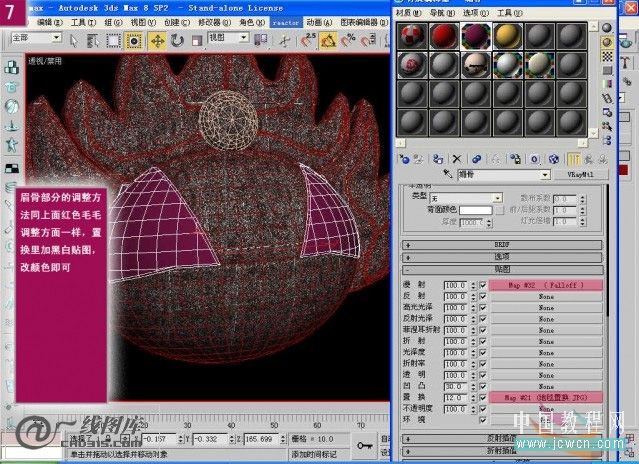Click the Use Pivot Point Center icon
This screenshot has height=464, width=639.
click(260, 40)
